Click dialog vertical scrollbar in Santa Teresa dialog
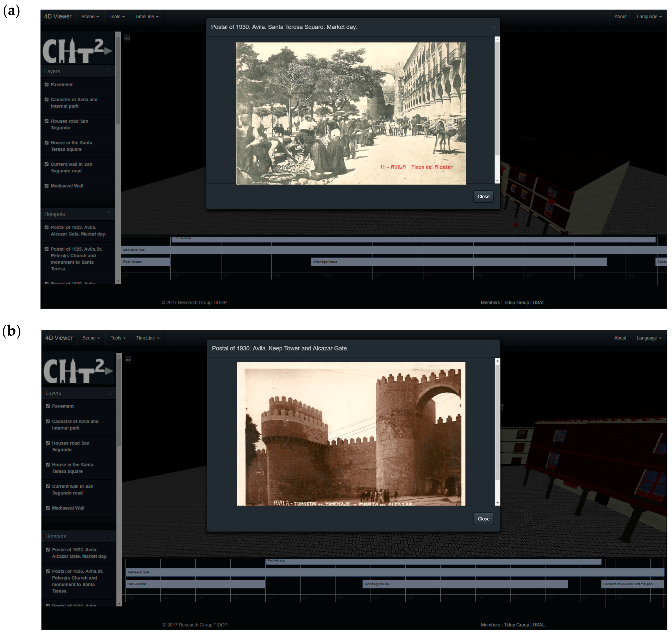Image resolution: width=672 pixels, height=633 pixels. pos(497,99)
